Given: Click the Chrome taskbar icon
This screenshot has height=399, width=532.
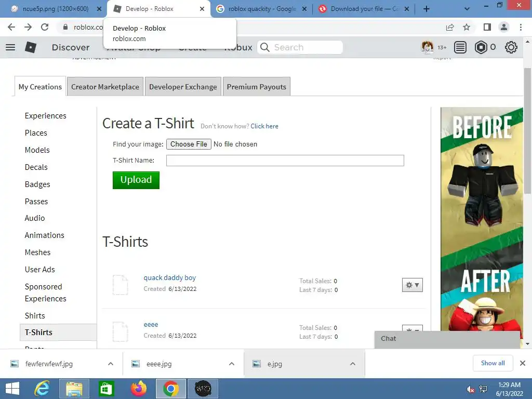Looking at the screenshot, I should 170,389.
